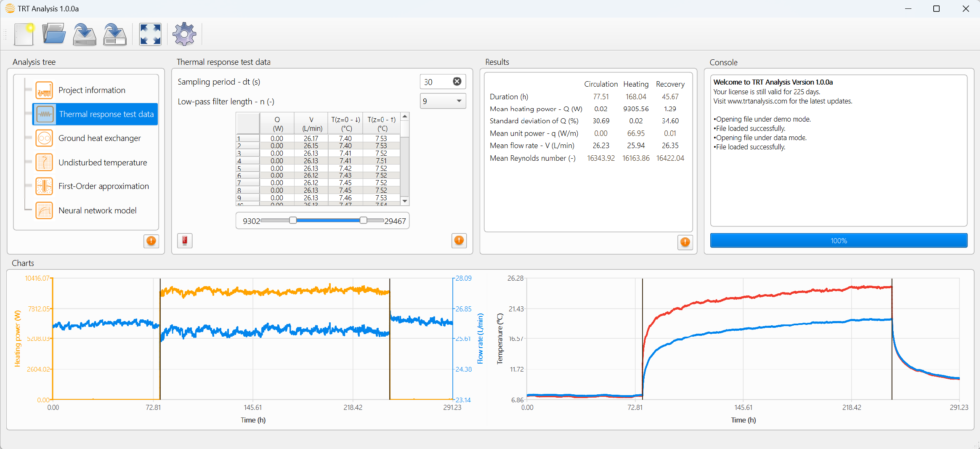Click the T(z=0 - ↑) column header
The height and width of the screenshot is (449, 980).
tap(382, 124)
